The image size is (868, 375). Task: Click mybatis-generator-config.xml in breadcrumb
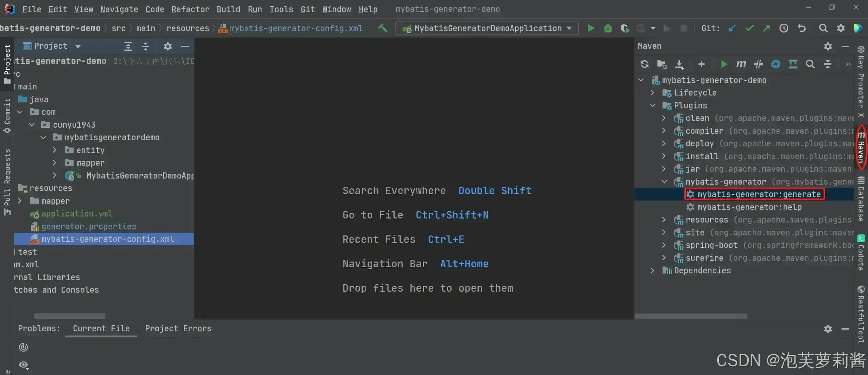291,28
